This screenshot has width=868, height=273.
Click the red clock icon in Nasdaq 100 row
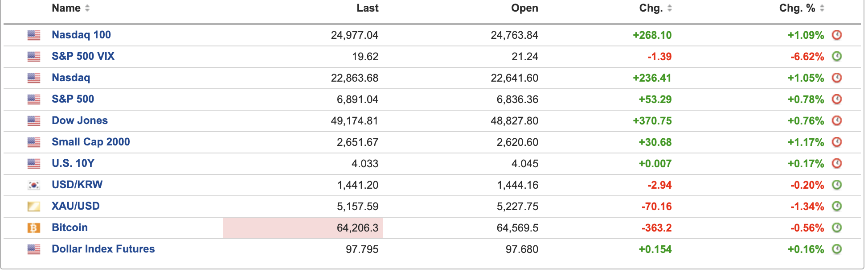point(837,35)
